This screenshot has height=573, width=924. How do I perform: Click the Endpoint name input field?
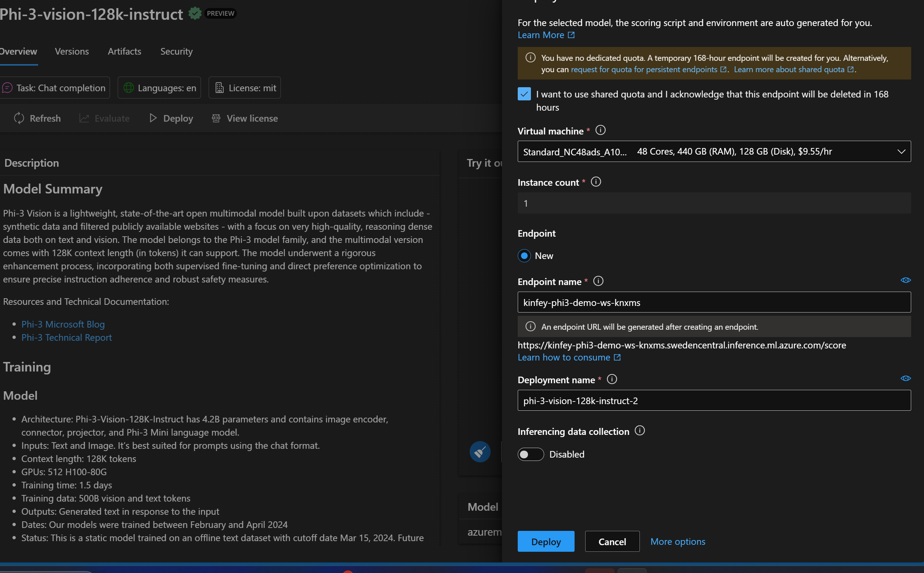(714, 302)
